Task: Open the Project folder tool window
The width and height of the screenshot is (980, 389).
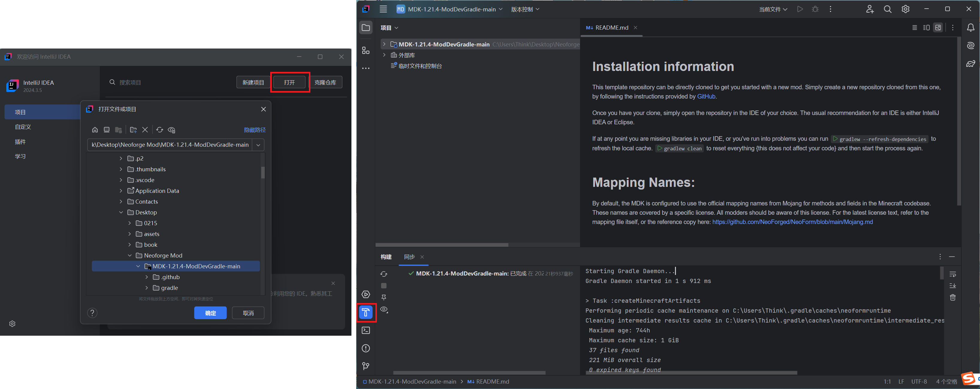Action: (x=366, y=27)
